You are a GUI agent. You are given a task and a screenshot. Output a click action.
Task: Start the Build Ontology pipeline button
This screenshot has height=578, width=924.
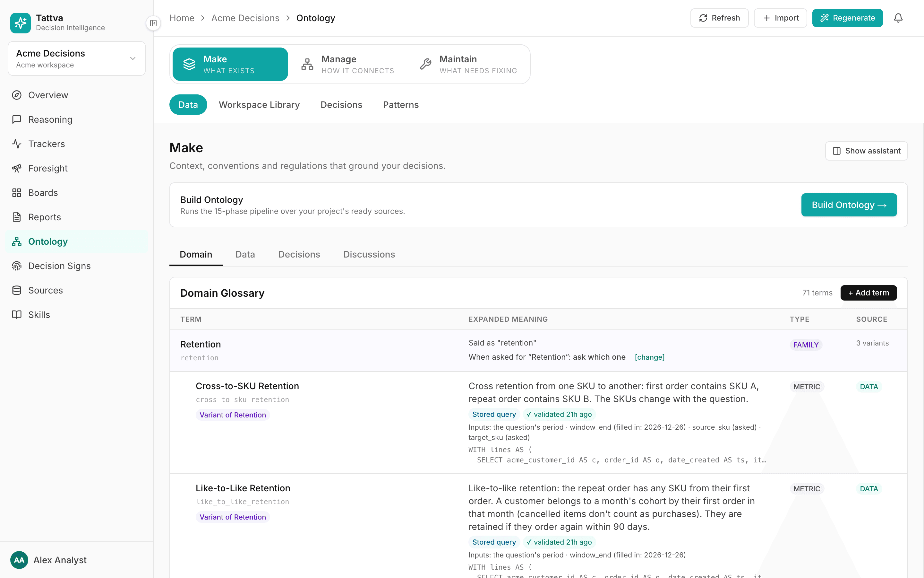click(849, 205)
